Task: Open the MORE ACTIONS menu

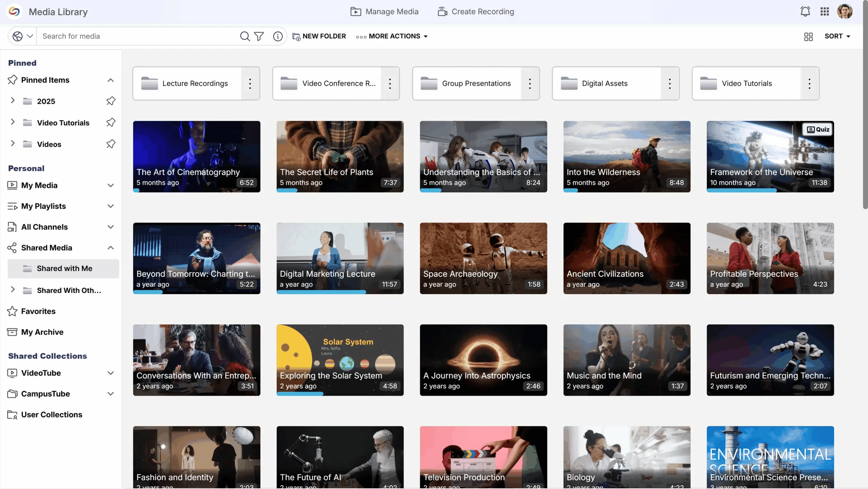Action: pyautogui.click(x=392, y=36)
